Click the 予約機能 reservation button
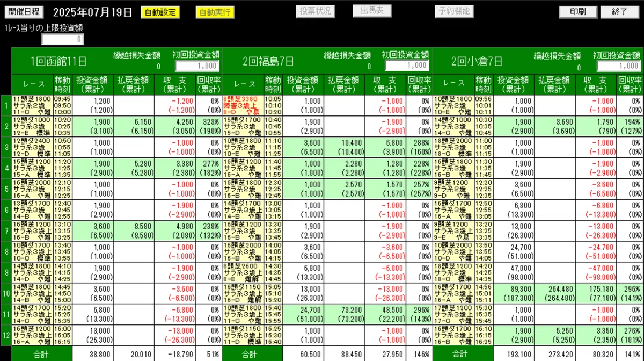 tap(454, 11)
